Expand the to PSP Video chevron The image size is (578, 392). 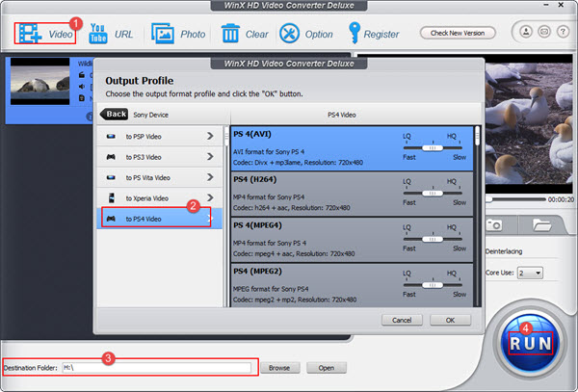coord(210,137)
